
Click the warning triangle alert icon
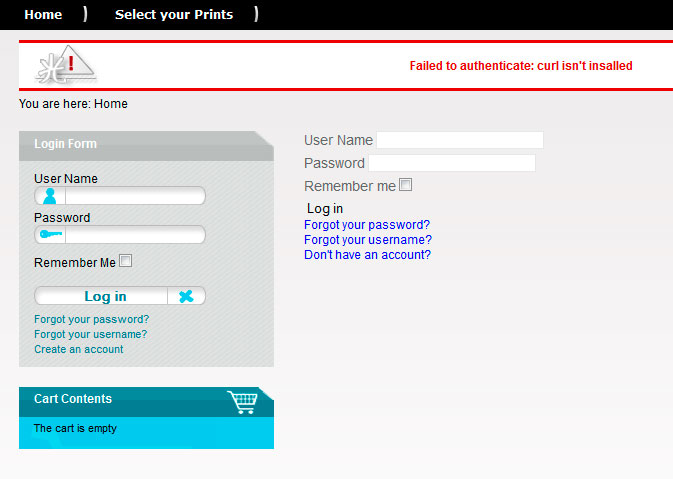pos(66,65)
